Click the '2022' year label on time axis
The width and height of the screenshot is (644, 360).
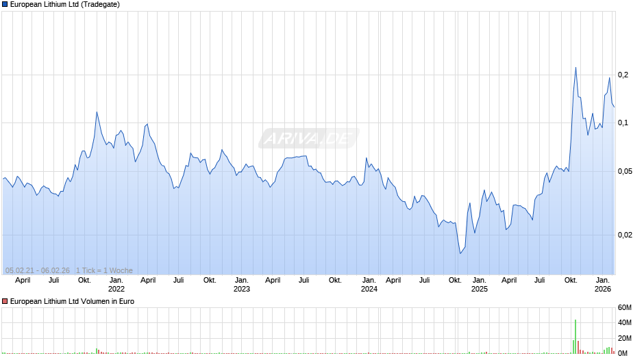point(116,289)
